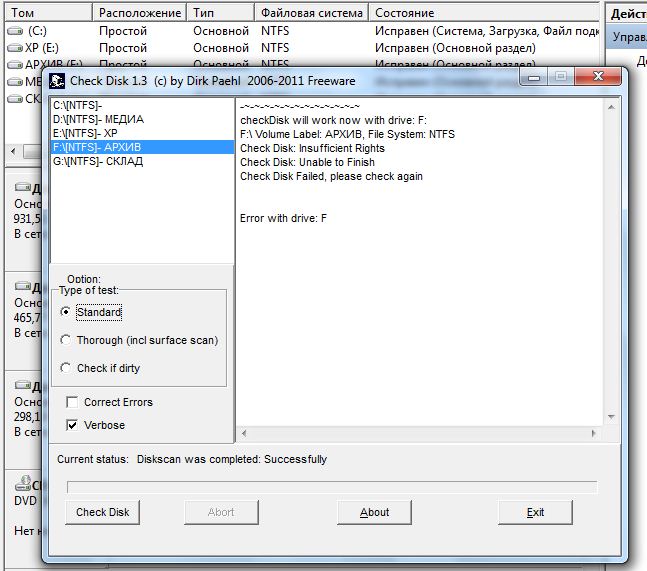The image size is (647, 571).
Task: Click the drive icon next to (C:) volume
Action: pyautogui.click(x=16, y=31)
